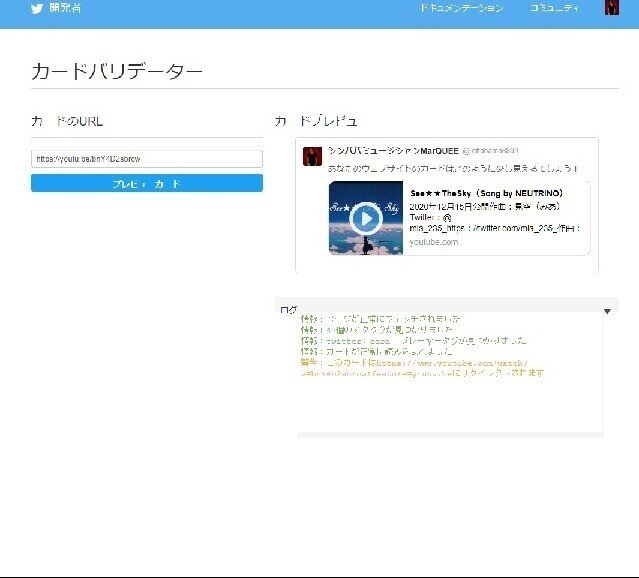Image resolution: width=639 pixels, height=578 pixels.
Task: Click the カードプレビュー section heading
Action: click(x=316, y=121)
